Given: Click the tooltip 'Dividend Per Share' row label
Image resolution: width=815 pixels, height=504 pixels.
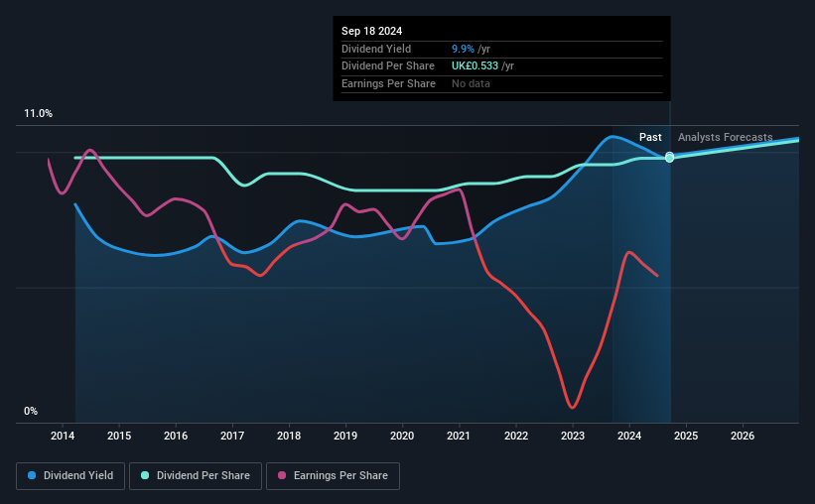Looking at the screenshot, I should point(388,66).
